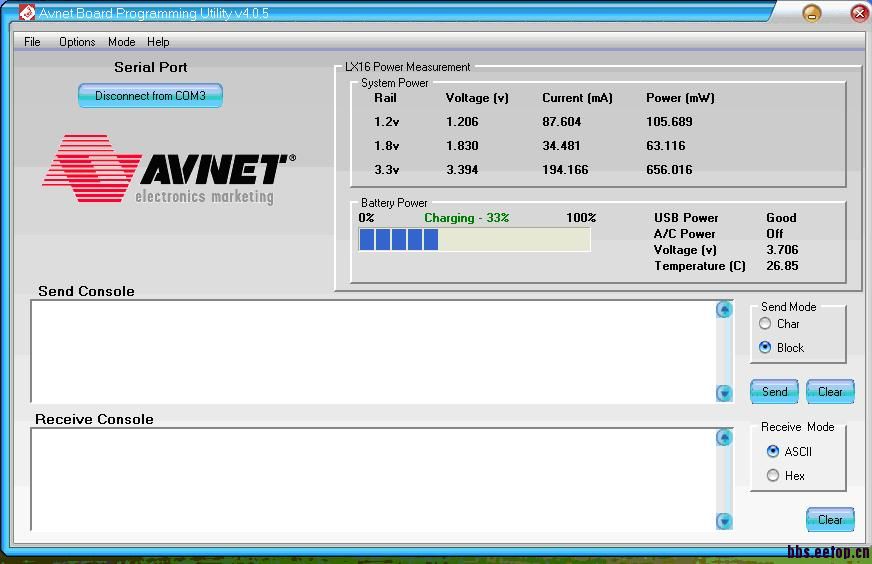Click the Serial Port heading
Viewport: 872px width, 564px height.
point(151,67)
